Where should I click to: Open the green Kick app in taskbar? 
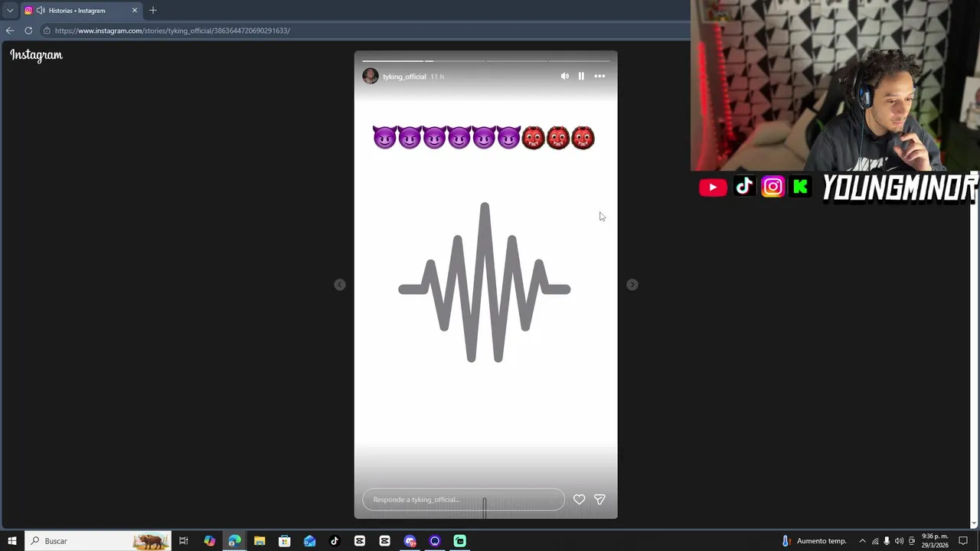click(x=459, y=541)
